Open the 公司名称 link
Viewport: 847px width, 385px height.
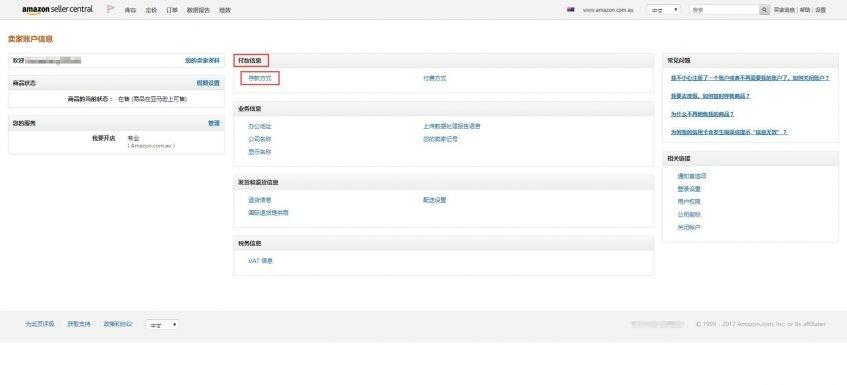click(x=260, y=139)
